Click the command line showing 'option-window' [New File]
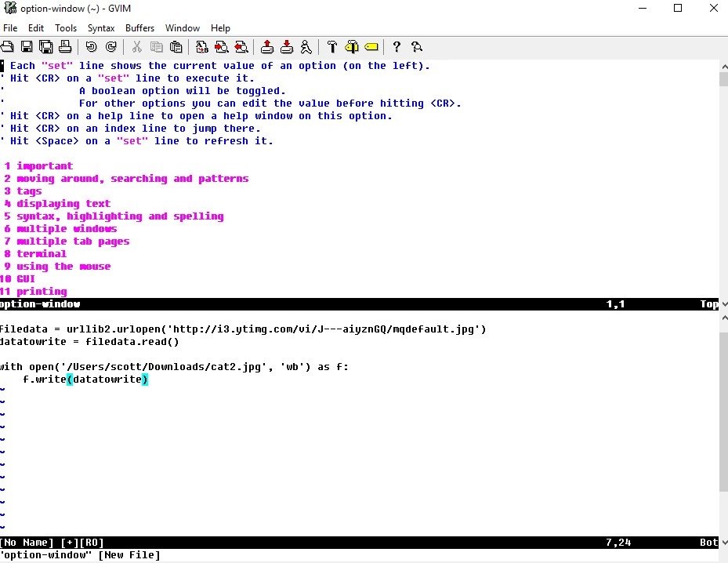 80,555
